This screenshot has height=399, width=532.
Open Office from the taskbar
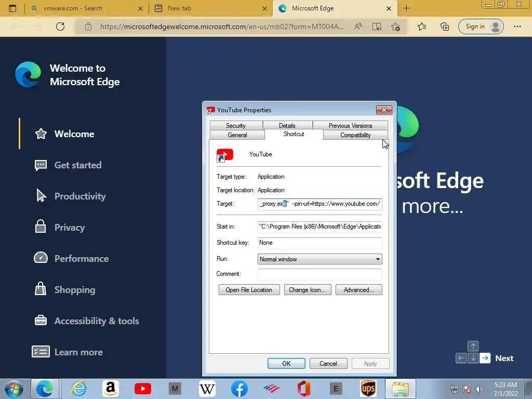coord(303,389)
